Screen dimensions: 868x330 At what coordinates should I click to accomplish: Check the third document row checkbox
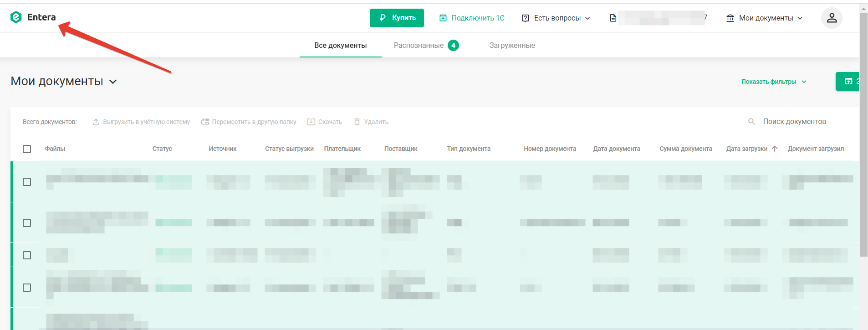point(27,255)
